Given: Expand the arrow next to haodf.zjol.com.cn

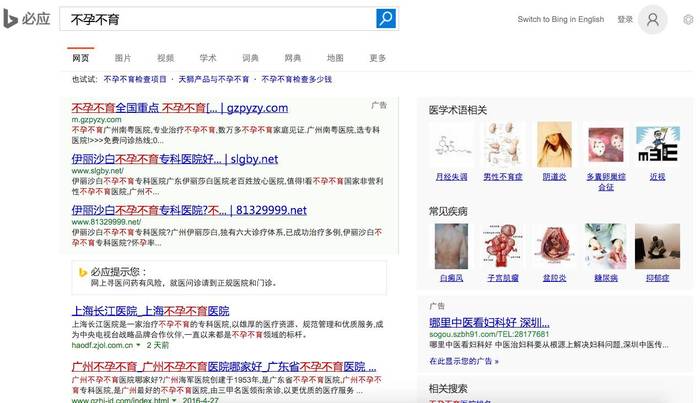Looking at the screenshot, I should [x=138, y=345].
